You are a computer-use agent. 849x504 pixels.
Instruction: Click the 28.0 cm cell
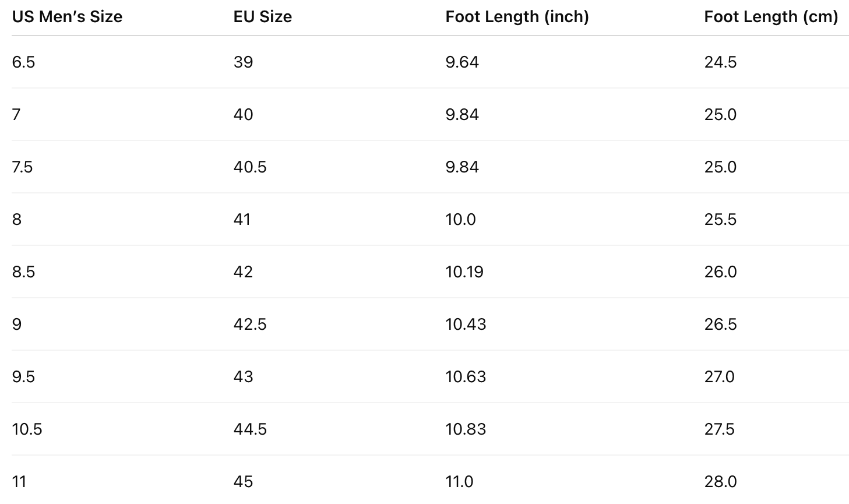tap(720, 482)
